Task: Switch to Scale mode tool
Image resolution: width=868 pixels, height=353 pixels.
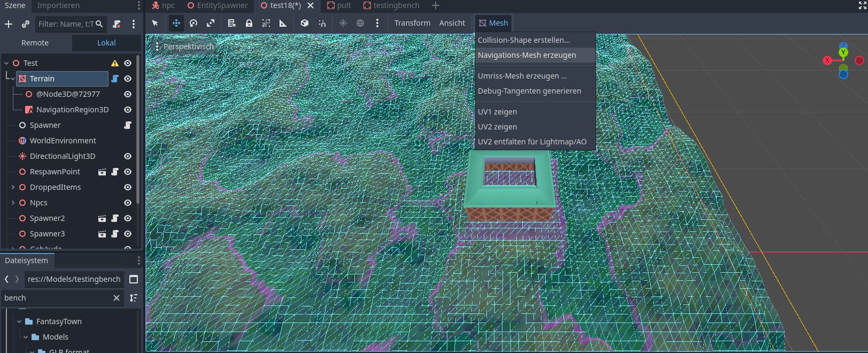Action: tap(211, 23)
